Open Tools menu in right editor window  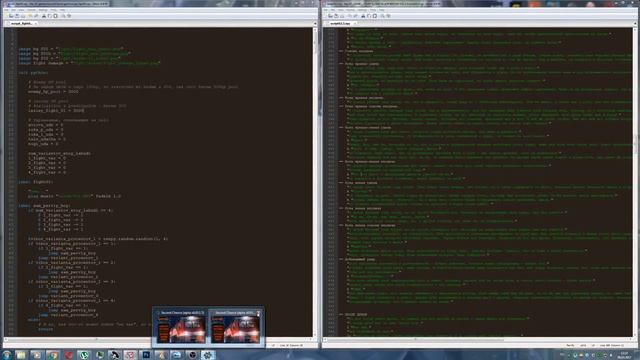pos(373,10)
